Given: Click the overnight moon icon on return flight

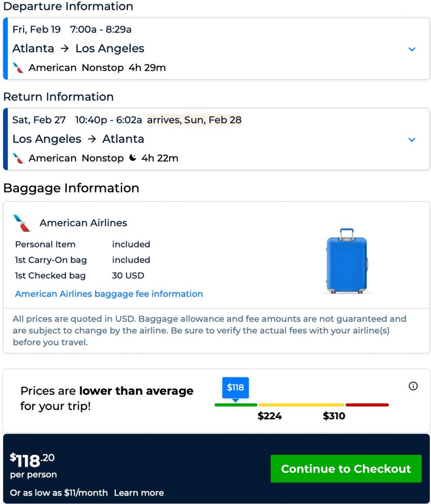Looking at the screenshot, I should (x=132, y=158).
